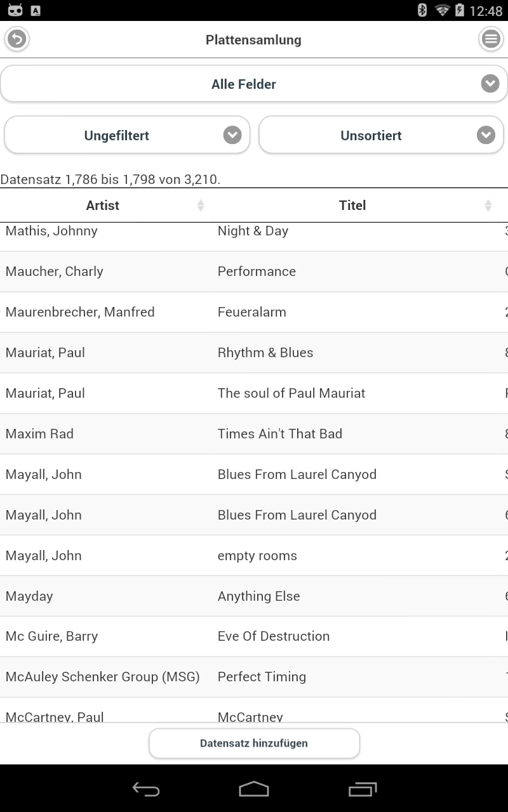Image resolution: width=508 pixels, height=812 pixels.
Task: Select the Maxim Rad record row
Action: 254,434
